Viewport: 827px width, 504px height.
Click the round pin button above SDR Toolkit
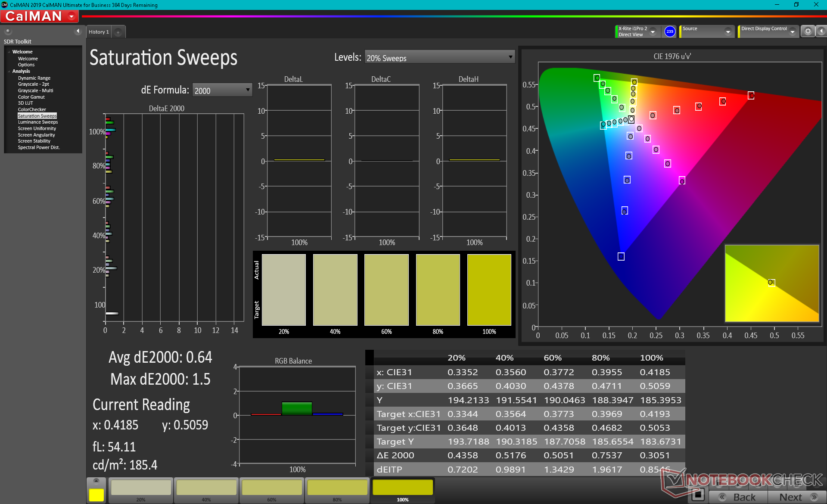(x=8, y=31)
